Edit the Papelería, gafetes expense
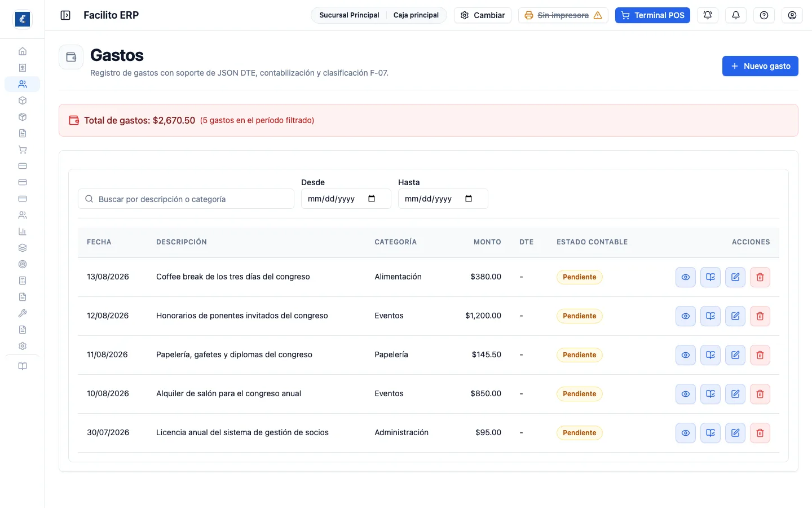The width and height of the screenshot is (812, 508). click(735, 355)
